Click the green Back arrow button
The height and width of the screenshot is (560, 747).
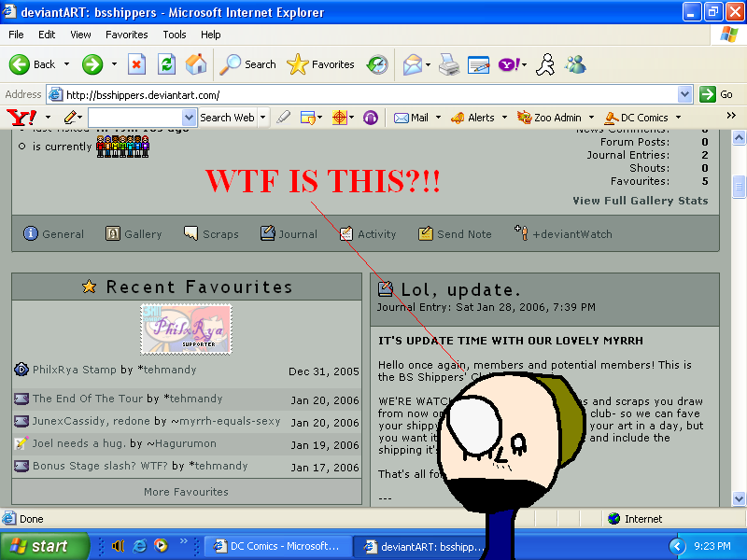[x=20, y=64]
